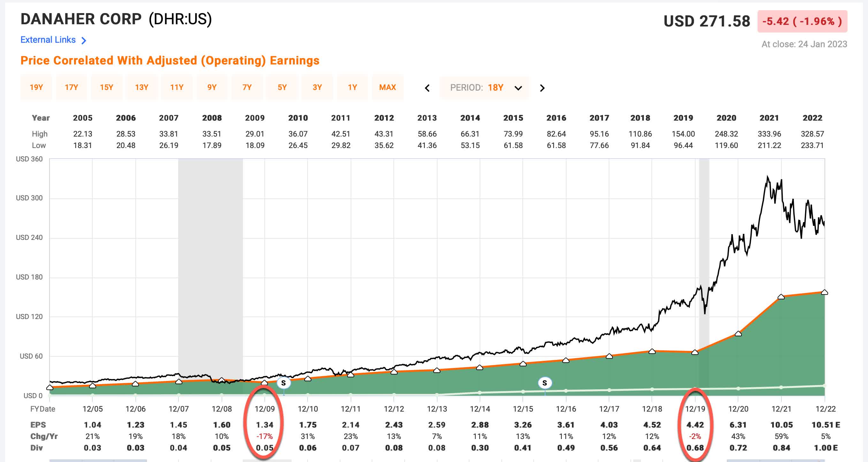Click the 12/13 EPS value 2.59
This screenshot has width=868, height=462.
coord(437,425)
